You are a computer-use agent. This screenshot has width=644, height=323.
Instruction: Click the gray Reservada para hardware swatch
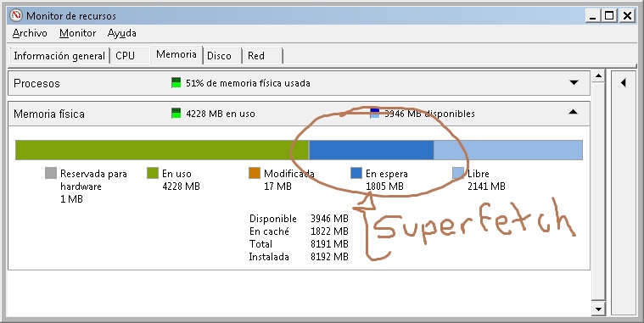click(51, 173)
